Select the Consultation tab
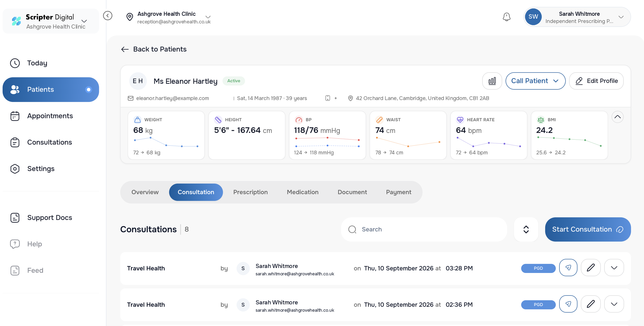The height and width of the screenshot is (326, 644). [196, 192]
